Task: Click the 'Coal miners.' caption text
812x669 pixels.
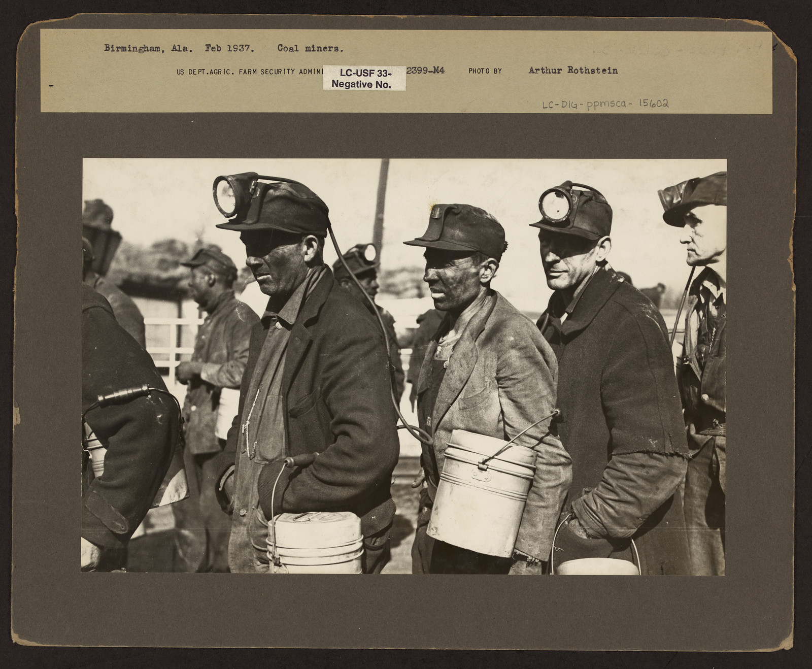Action: 311,49
